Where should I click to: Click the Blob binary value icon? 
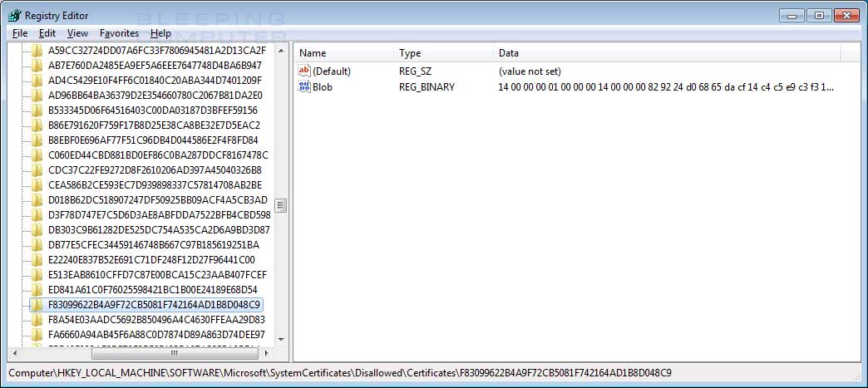coord(304,86)
